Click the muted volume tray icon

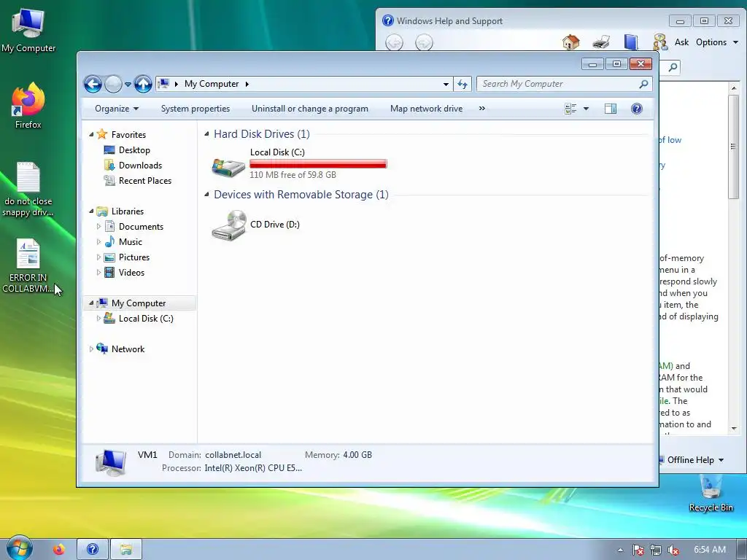[673, 550]
